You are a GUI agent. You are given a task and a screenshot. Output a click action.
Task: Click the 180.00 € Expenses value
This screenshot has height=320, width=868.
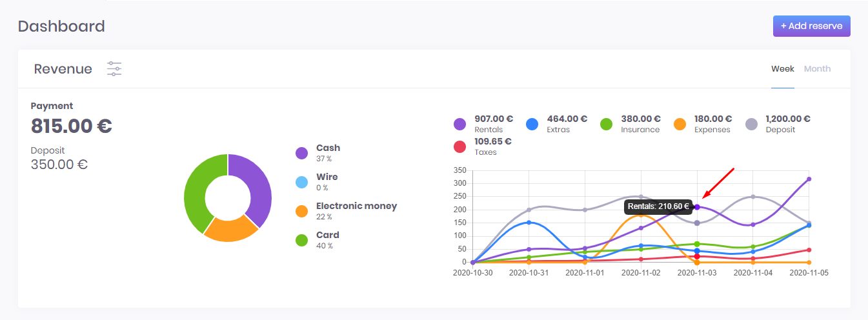point(713,119)
